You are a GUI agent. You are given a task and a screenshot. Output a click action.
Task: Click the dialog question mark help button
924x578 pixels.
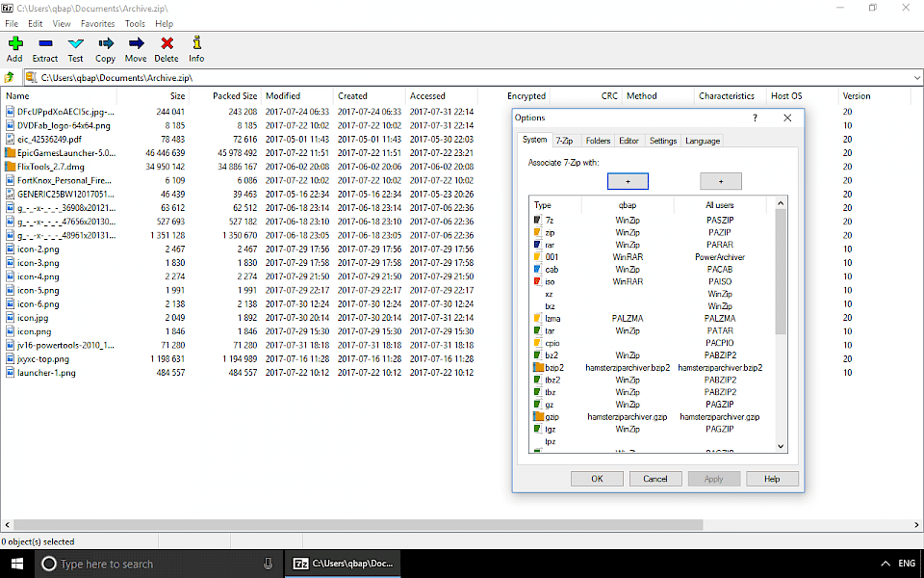[x=755, y=118]
